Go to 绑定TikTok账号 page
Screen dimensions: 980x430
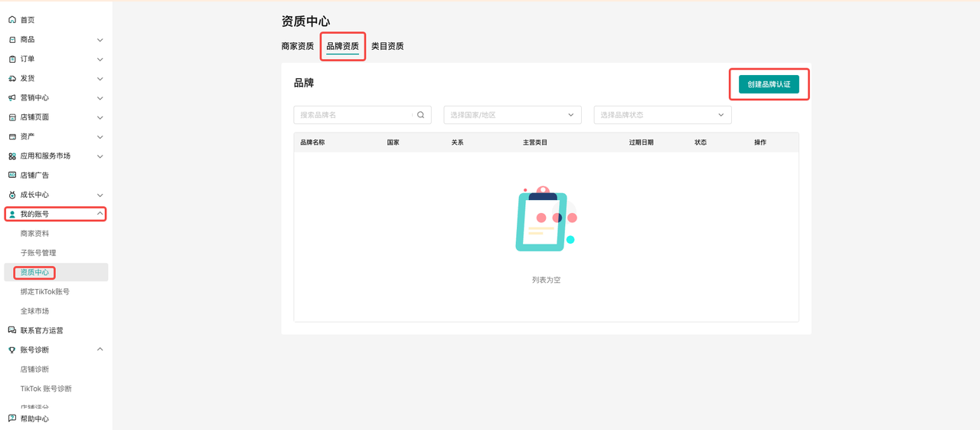pyautogui.click(x=45, y=292)
